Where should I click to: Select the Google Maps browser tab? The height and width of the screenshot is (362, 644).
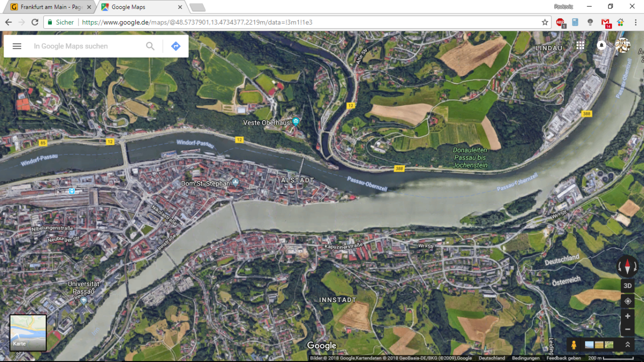pos(141,7)
